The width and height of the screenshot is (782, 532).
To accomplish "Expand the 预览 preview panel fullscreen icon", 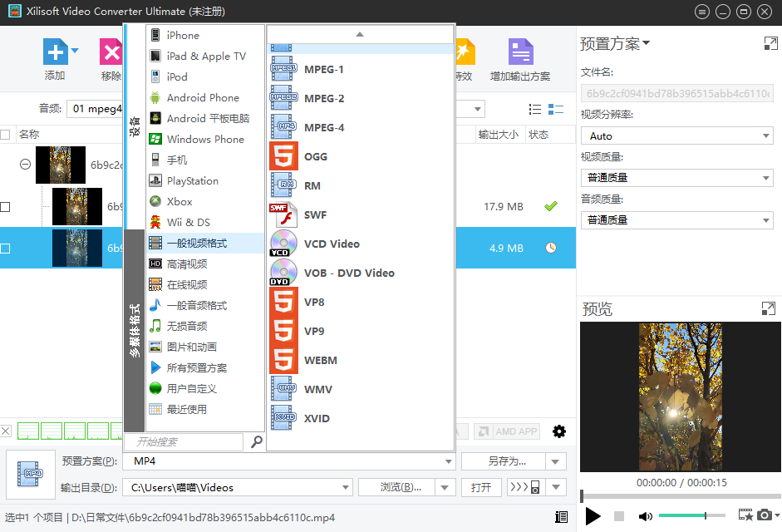I will click(x=768, y=308).
